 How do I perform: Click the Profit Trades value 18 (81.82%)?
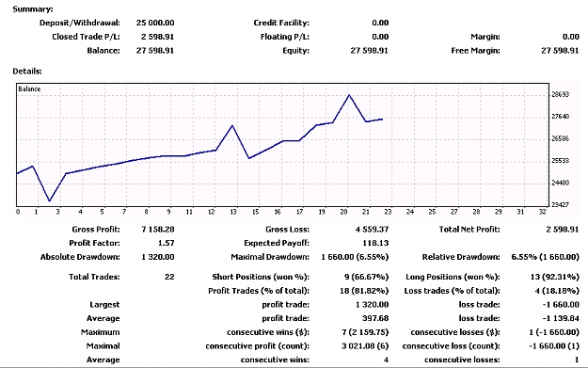click(364, 291)
